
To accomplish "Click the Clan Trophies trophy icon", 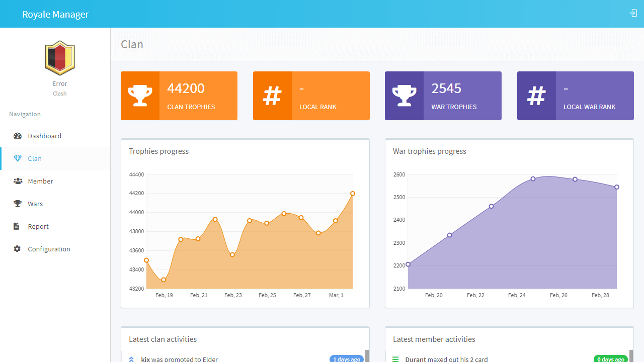I will pos(140,96).
